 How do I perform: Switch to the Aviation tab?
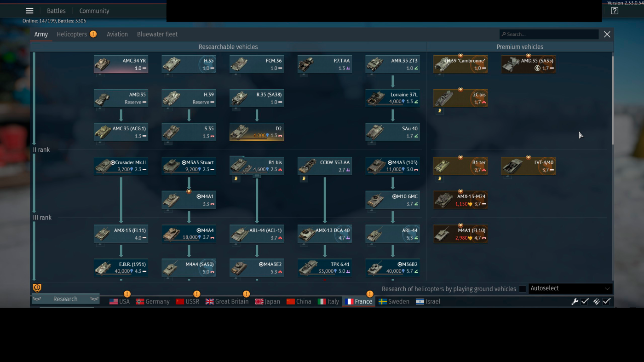117,34
